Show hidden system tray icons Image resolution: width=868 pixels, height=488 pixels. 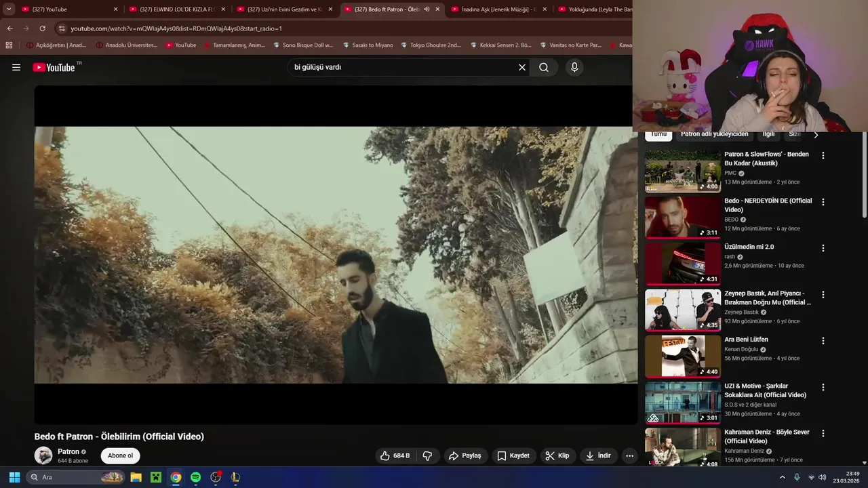pos(782,477)
